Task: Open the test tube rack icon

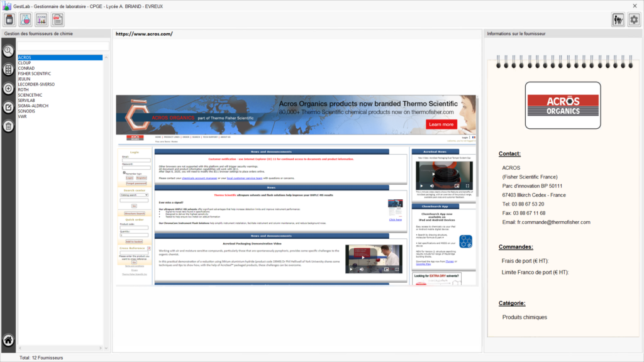Action: pos(42,20)
